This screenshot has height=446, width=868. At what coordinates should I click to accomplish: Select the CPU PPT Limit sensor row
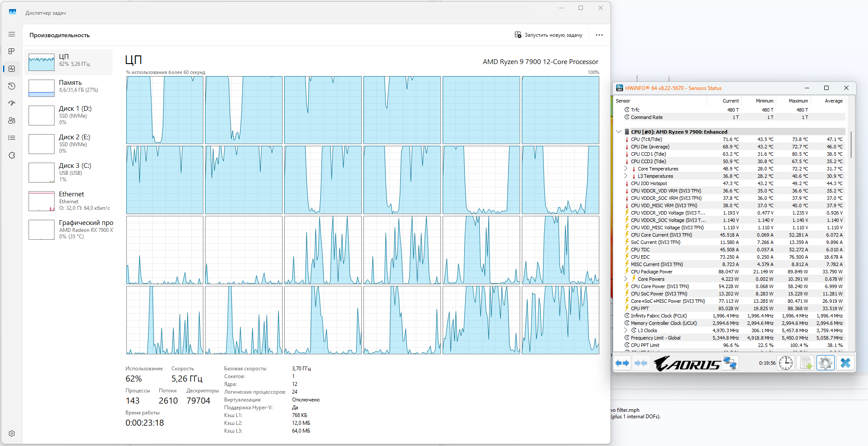[x=730, y=345]
